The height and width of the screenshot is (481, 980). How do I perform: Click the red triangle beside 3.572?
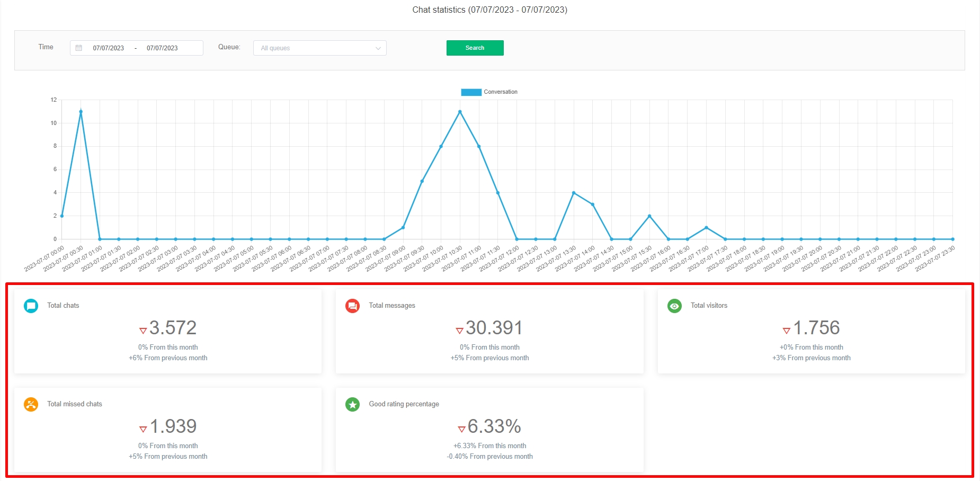pos(142,331)
